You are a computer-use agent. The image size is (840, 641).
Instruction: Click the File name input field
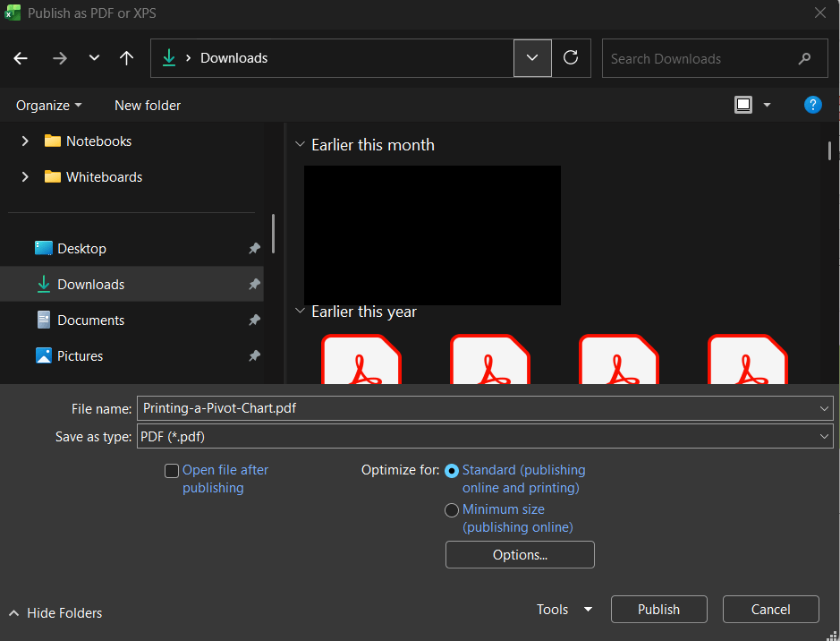tap(474, 408)
